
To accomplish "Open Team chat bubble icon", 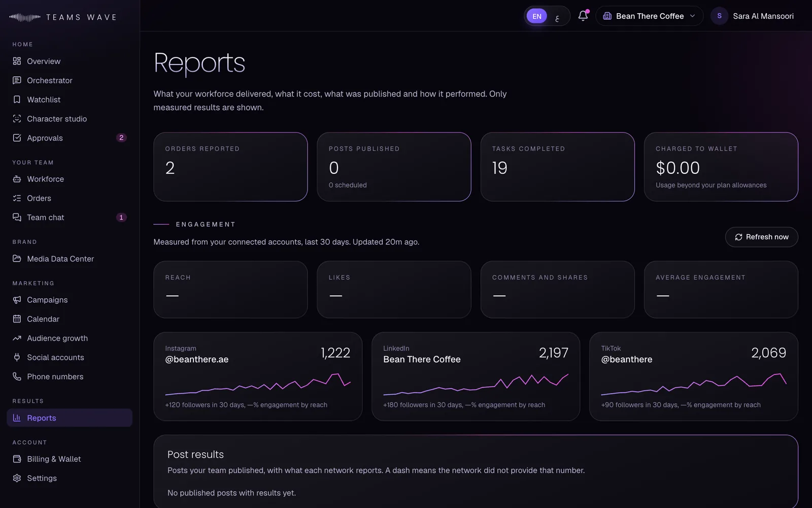I will click(x=17, y=217).
